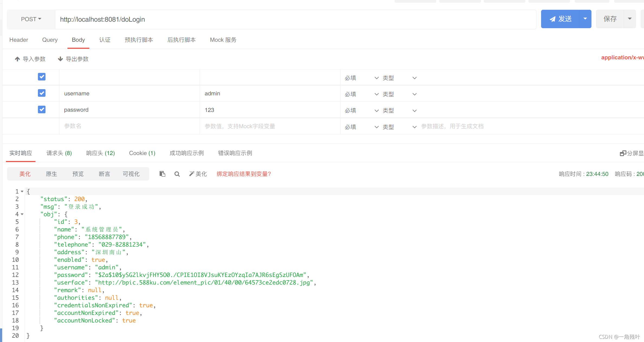Click the 绑定响应结果到变量 link
Viewport: 644px width, 342px height.
point(243,174)
